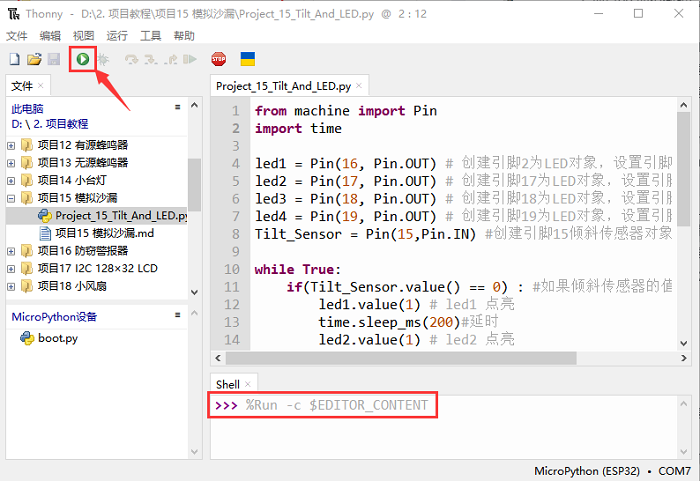Open the 此电脑 panel hamburger menu
The width and height of the screenshot is (700, 481).
pyautogui.click(x=177, y=106)
